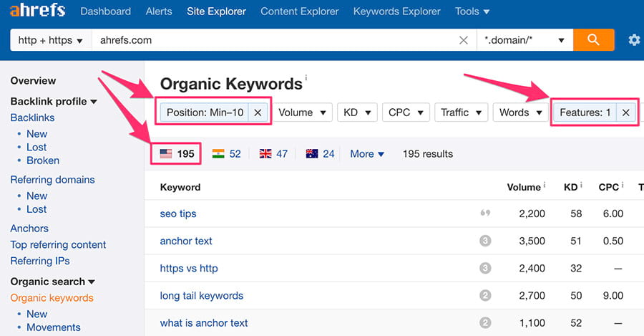This screenshot has height=336, width=644.
Task: Expand the KD filter dropdown
Action: click(358, 112)
